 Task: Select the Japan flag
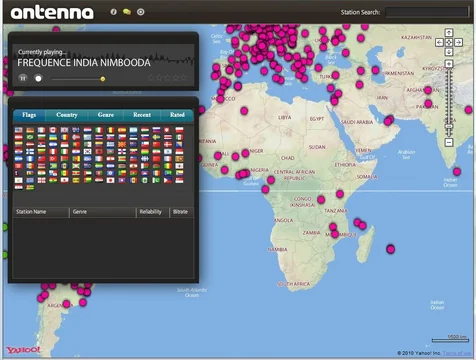(110, 180)
